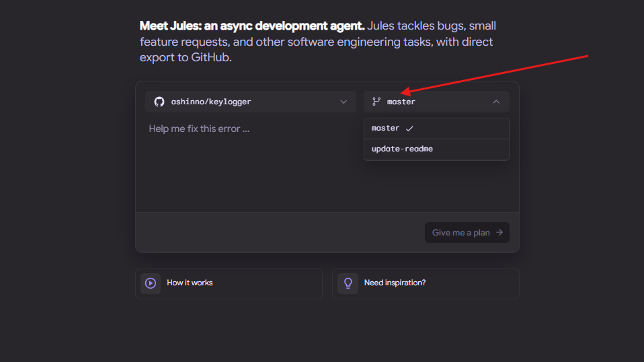Click the lightbulb icon on Need inspiration?
644x362 pixels.
tap(348, 283)
